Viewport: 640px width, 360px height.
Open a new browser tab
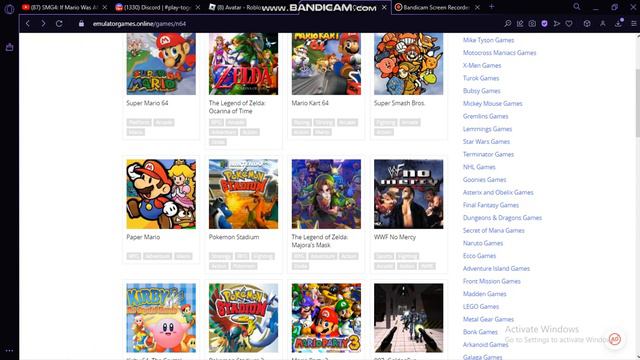pos(491,7)
